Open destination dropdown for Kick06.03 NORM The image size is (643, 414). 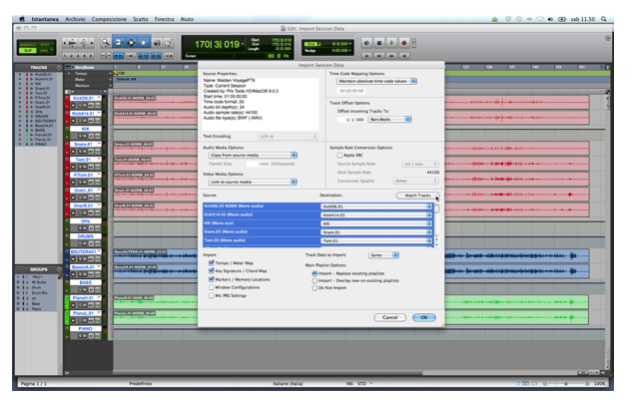(x=376, y=206)
